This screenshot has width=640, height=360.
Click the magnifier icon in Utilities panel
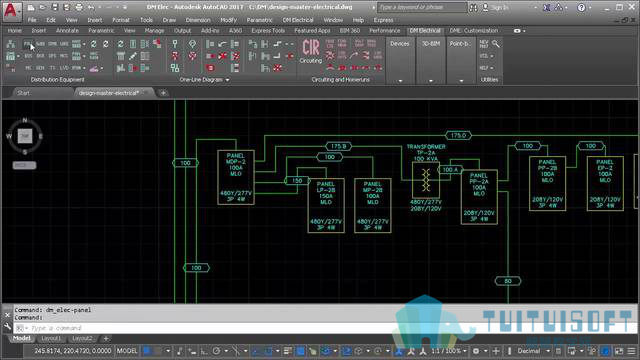(496, 44)
